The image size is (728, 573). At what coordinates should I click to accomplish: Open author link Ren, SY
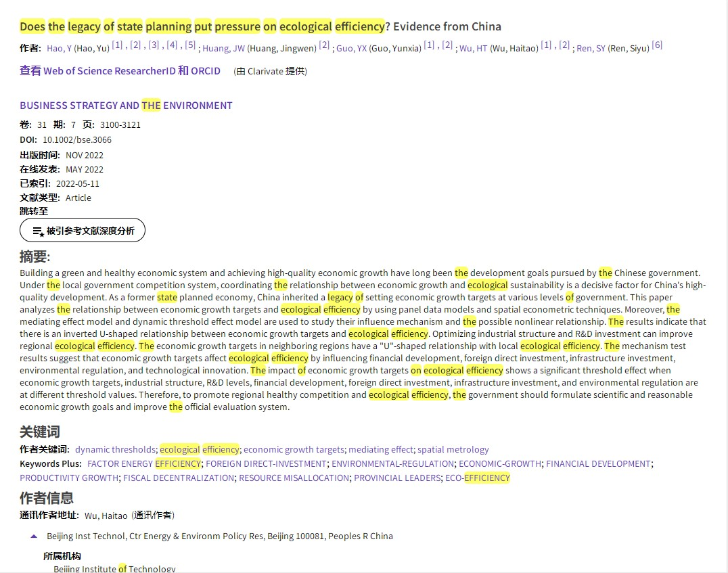click(591, 48)
